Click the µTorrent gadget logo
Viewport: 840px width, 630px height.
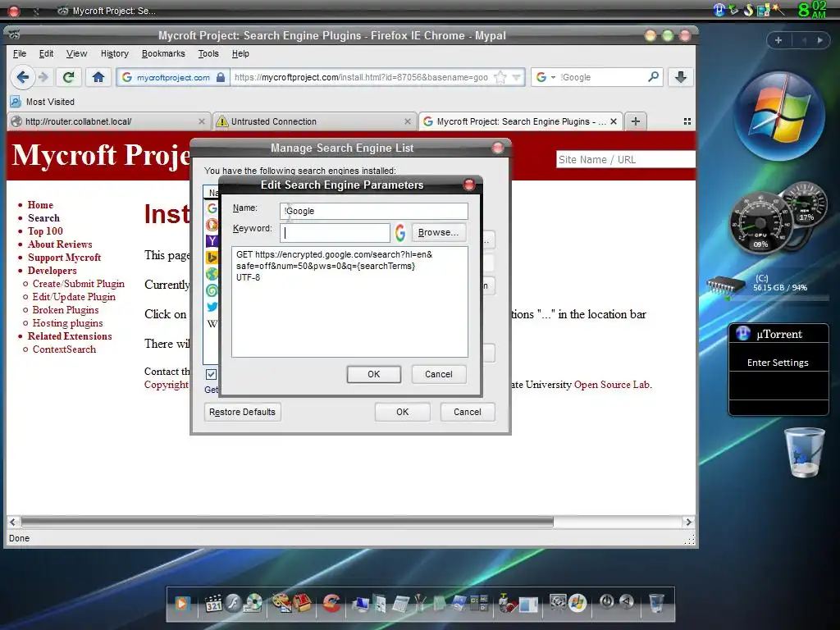742,334
